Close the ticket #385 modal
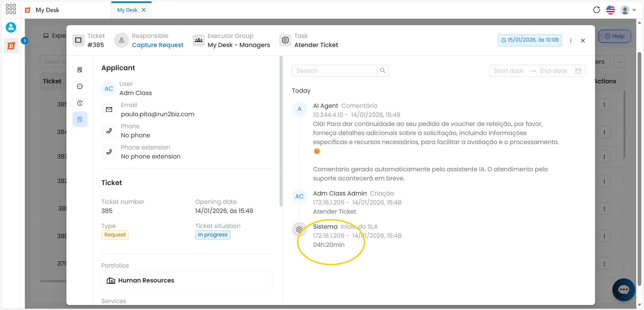 583,41
